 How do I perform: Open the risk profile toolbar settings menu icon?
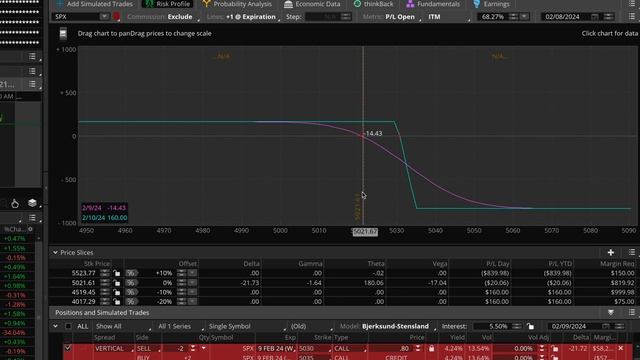tap(631, 17)
